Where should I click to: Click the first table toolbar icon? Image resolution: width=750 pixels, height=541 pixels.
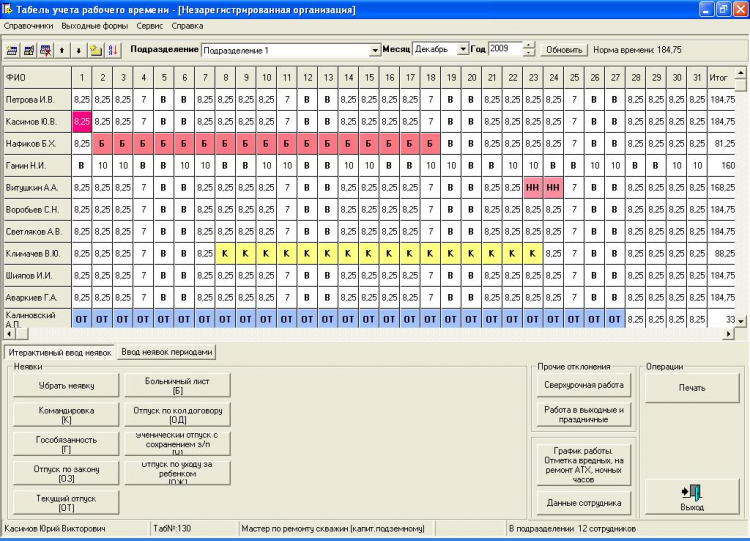coord(13,49)
